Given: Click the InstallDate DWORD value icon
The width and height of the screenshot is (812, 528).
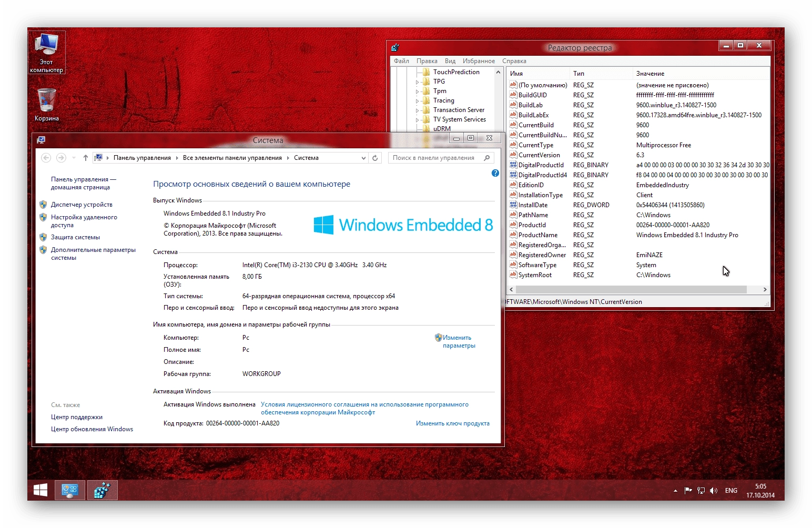Looking at the screenshot, I should 513,205.
